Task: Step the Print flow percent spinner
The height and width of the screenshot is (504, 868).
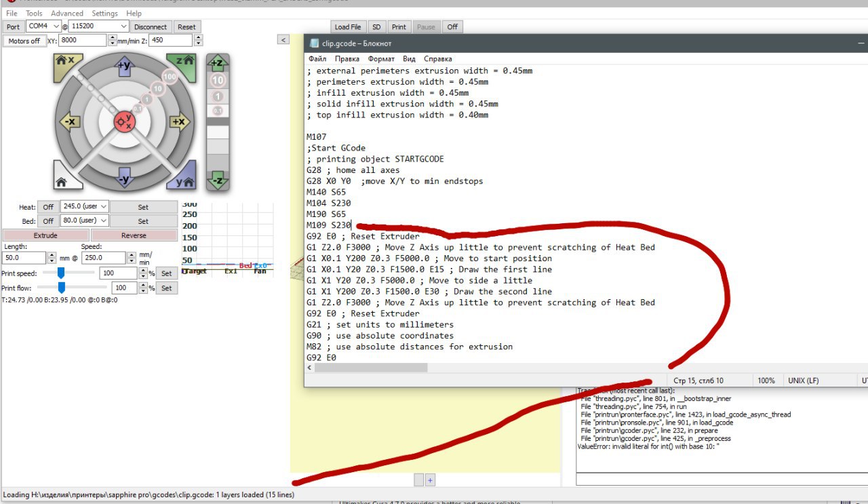Action: [142, 288]
